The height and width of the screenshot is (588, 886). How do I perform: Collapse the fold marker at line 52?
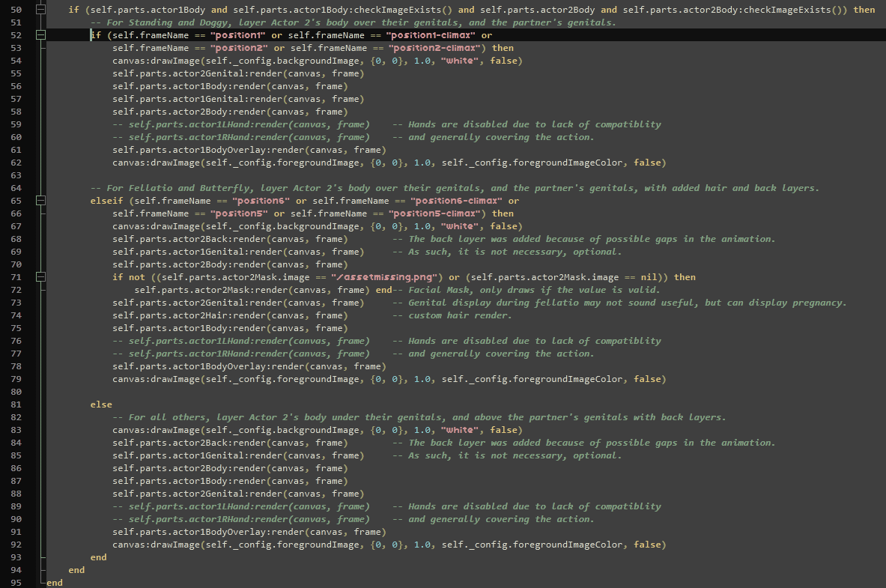40,34
